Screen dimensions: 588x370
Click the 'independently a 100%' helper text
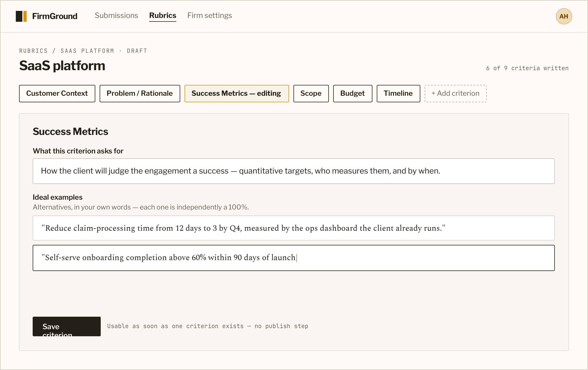213,207
